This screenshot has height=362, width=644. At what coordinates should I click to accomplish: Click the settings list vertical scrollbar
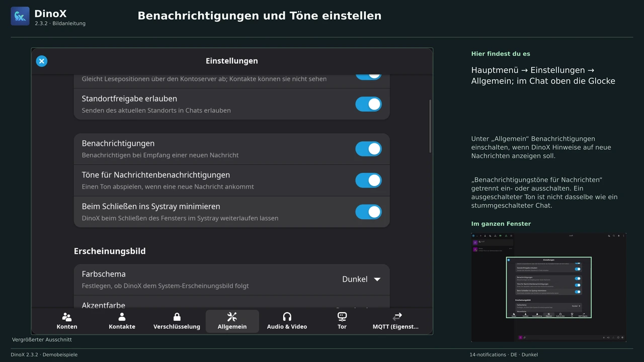(x=430, y=126)
